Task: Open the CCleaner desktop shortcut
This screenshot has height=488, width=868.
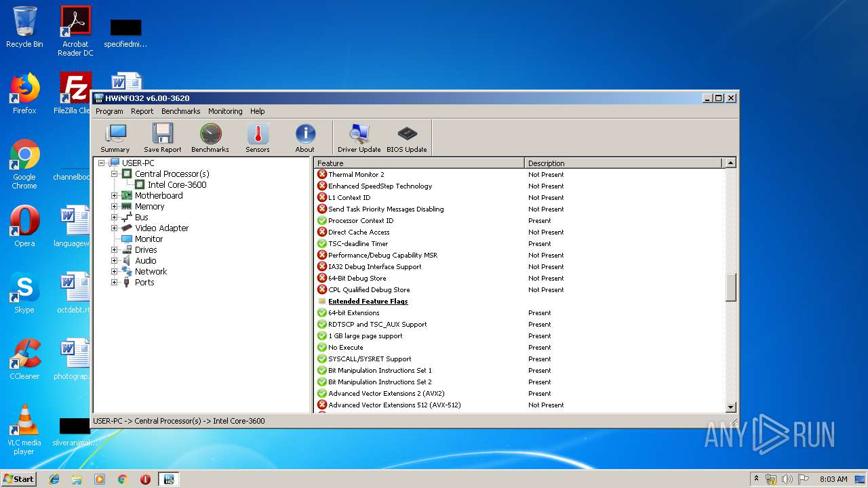Action: 24,359
